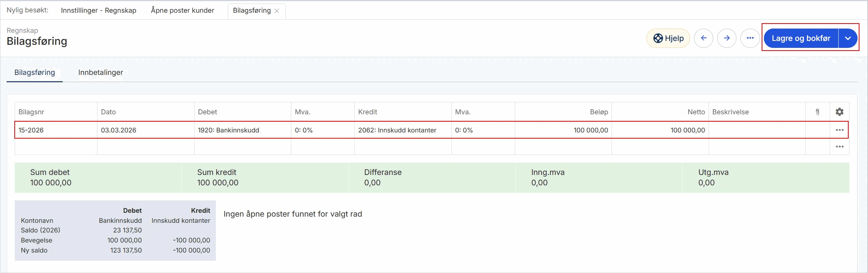Switch to the Innbetalinger tab
The image size is (868, 273).
coord(101,73)
